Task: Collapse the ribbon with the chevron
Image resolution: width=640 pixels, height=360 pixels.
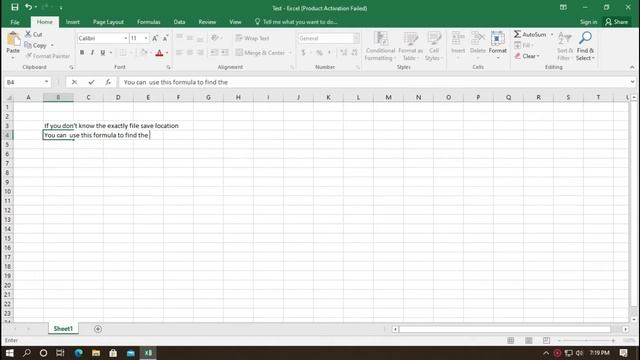Action: coord(632,67)
